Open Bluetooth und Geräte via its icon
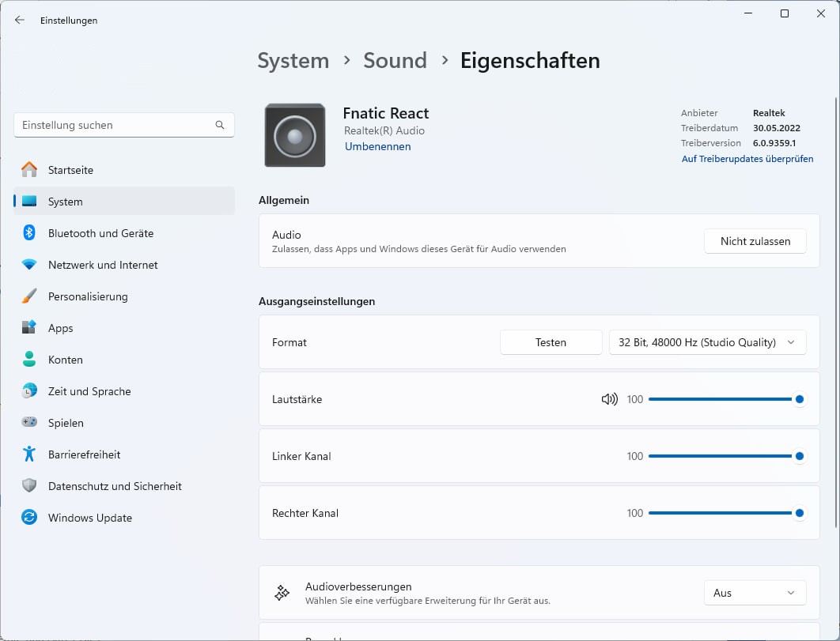840x641 pixels. [x=29, y=233]
